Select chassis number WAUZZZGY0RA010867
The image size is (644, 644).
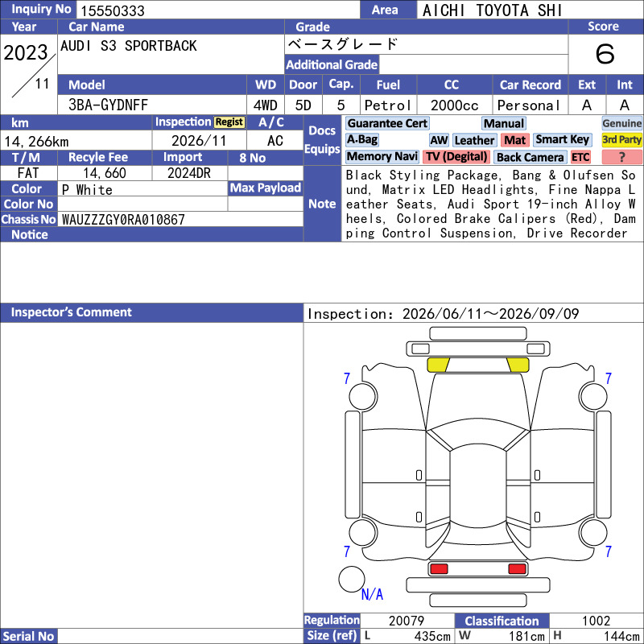[123, 220]
